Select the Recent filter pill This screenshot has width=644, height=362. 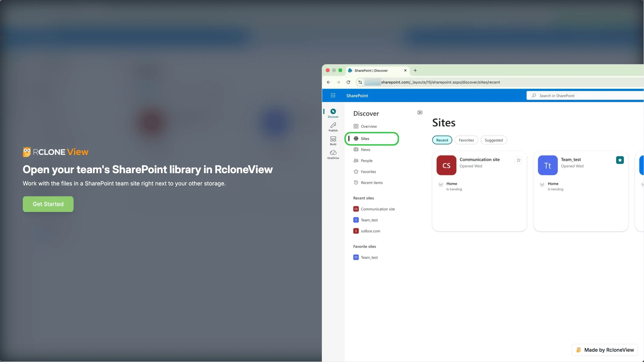tap(442, 140)
